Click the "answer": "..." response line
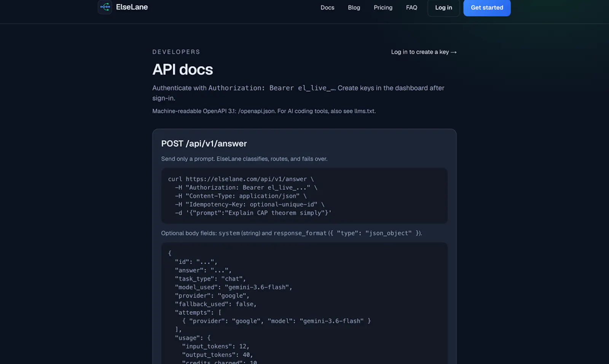Image resolution: width=609 pixels, height=364 pixels. pyautogui.click(x=203, y=270)
